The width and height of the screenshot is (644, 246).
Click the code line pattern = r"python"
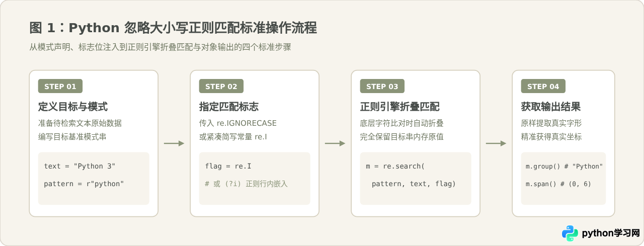[84, 184]
